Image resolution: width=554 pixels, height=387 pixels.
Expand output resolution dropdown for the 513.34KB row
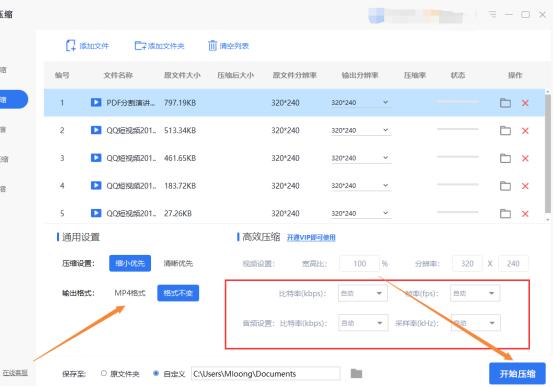[385, 130]
